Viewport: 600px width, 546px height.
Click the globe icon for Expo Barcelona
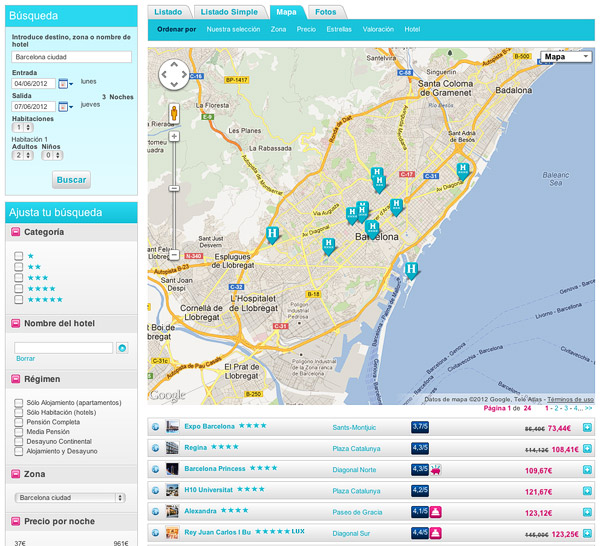coord(155,427)
